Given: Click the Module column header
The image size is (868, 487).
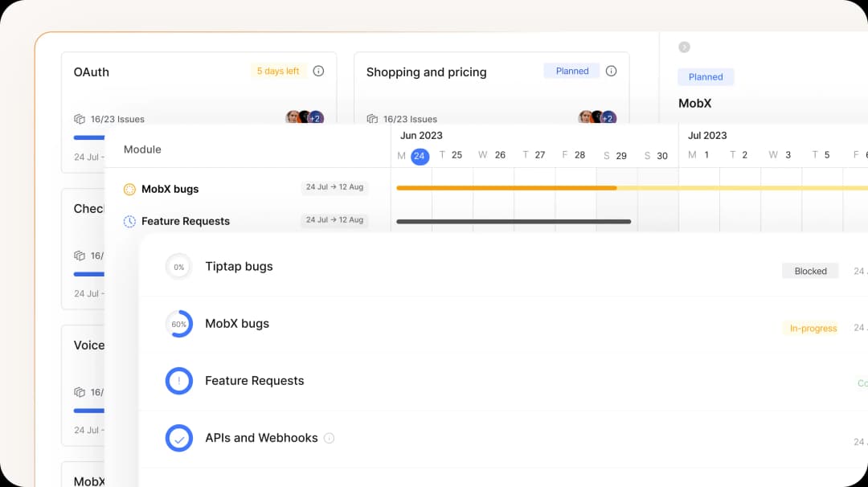Looking at the screenshot, I should point(142,149).
